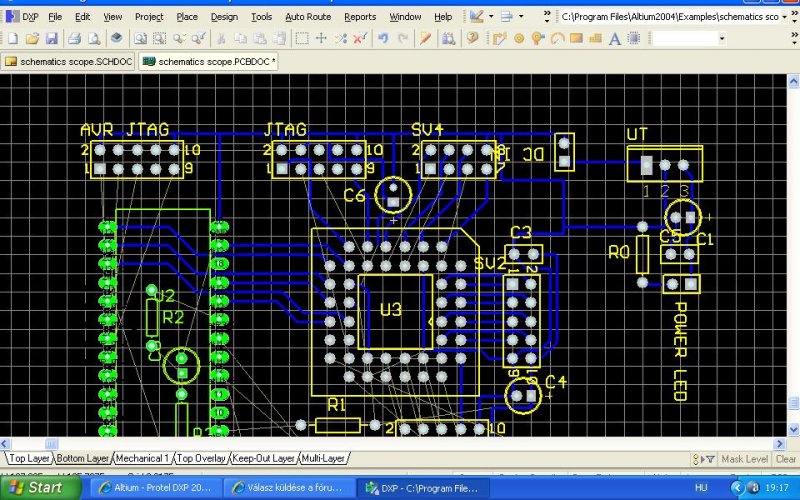Select the Mechanical 1 layer tab
The height and width of the screenshot is (500, 800).
(x=142, y=458)
